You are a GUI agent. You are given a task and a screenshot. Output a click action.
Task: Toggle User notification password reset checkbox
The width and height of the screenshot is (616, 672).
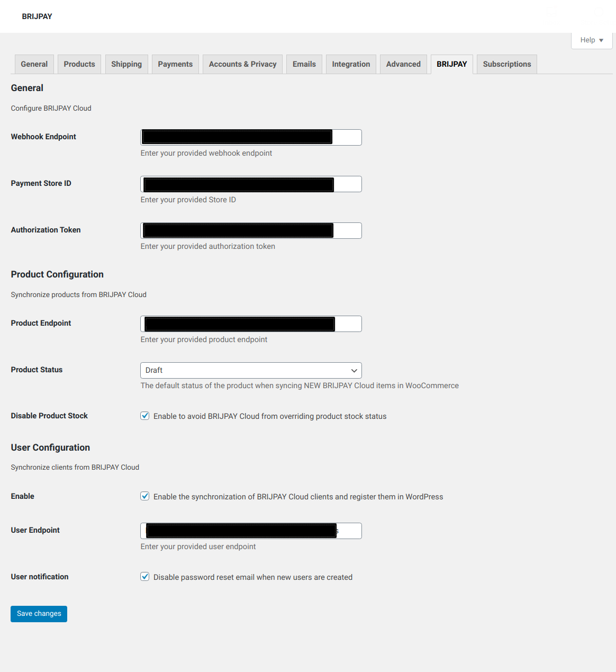tap(144, 577)
